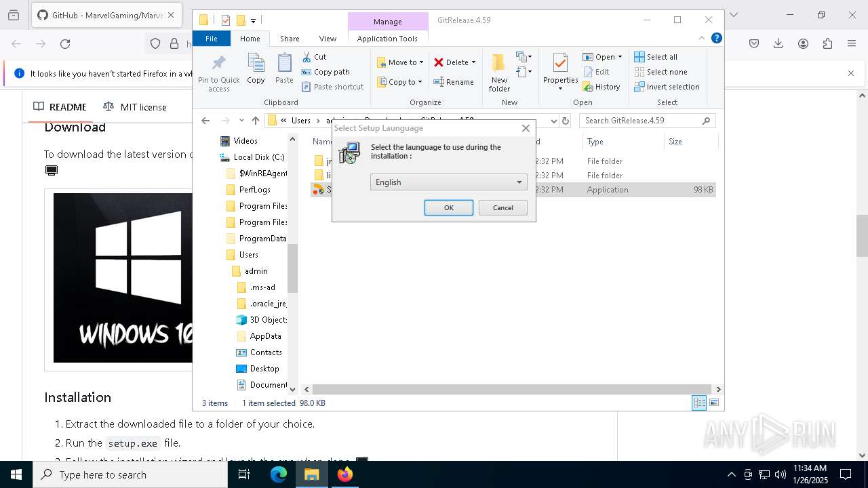The height and width of the screenshot is (488, 868).
Task: Switch to the View ribbon tab
Action: click(x=328, y=39)
